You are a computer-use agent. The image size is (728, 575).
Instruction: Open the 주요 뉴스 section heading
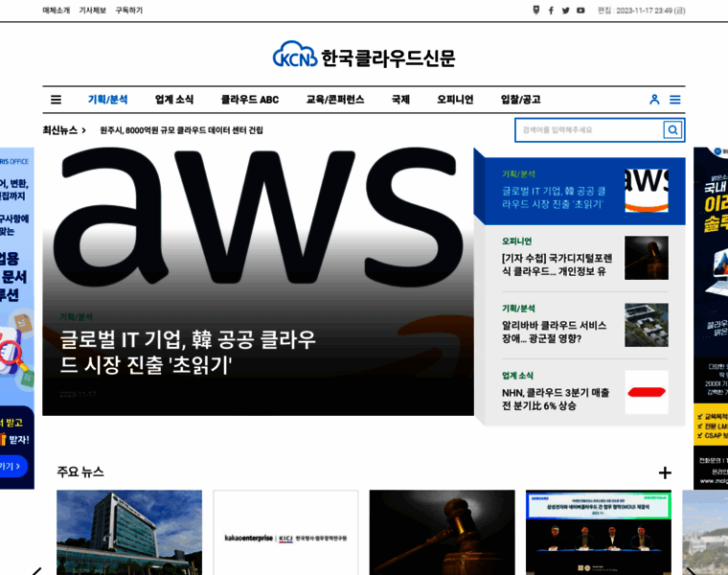(x=80, y=471)
